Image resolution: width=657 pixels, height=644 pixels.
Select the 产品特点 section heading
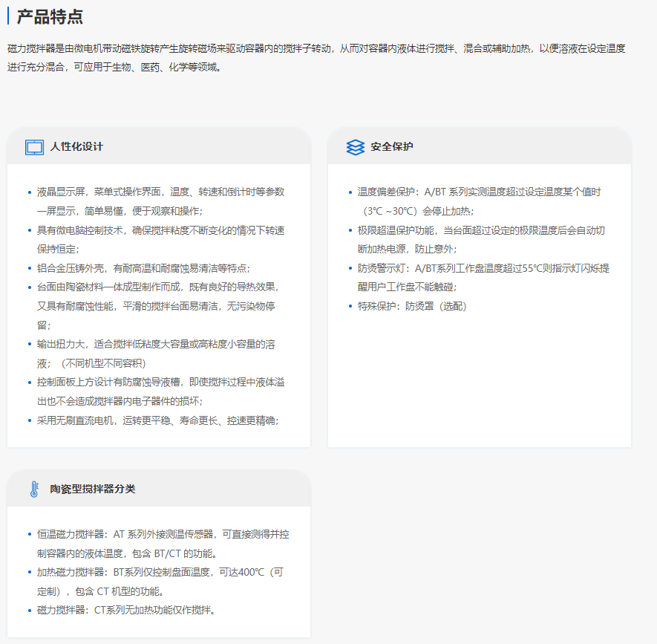coord(50,17)
